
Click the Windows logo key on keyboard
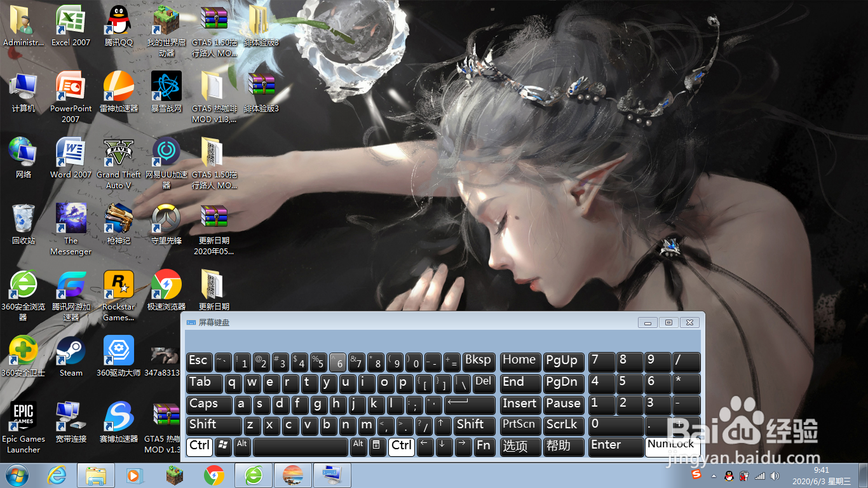point(223,446)
